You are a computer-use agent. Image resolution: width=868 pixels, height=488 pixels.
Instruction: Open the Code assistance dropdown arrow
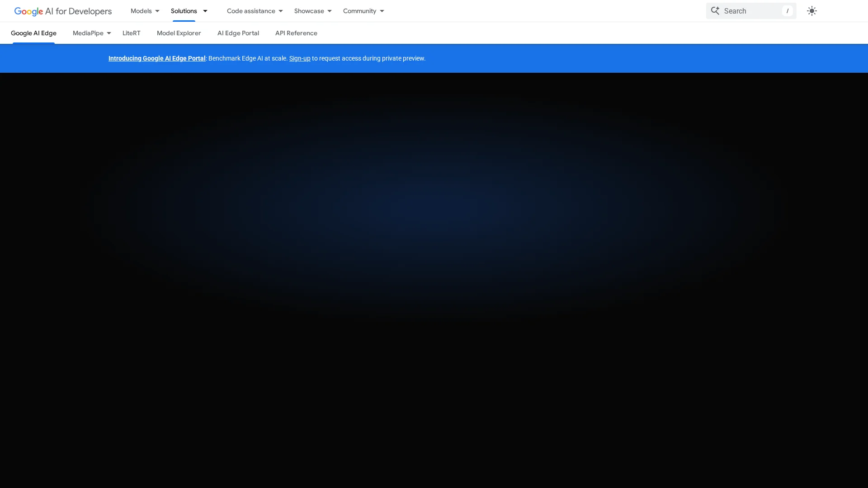[281, 11]
